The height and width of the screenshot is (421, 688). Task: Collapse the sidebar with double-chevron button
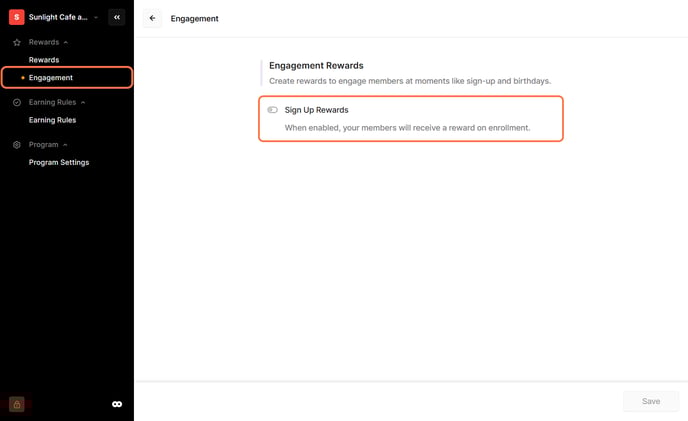tap(117, 17)
